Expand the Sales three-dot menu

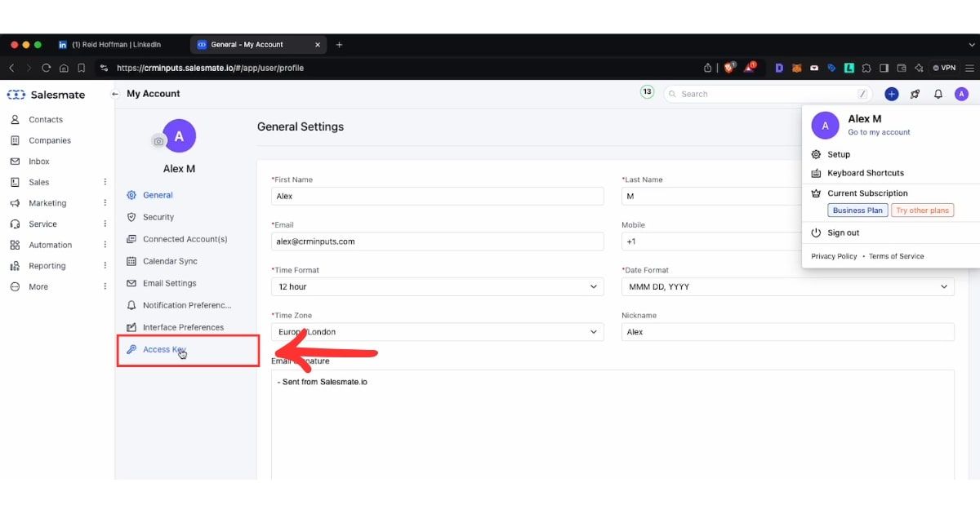pos(105,182)
